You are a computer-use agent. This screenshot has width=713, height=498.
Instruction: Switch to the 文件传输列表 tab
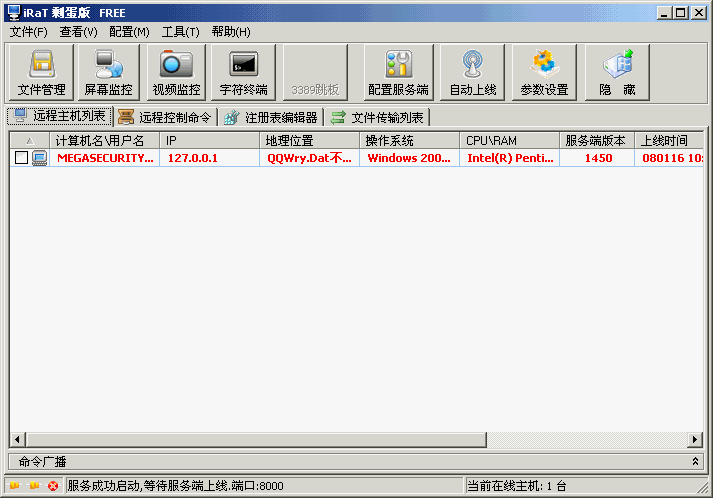pos(378,117)
